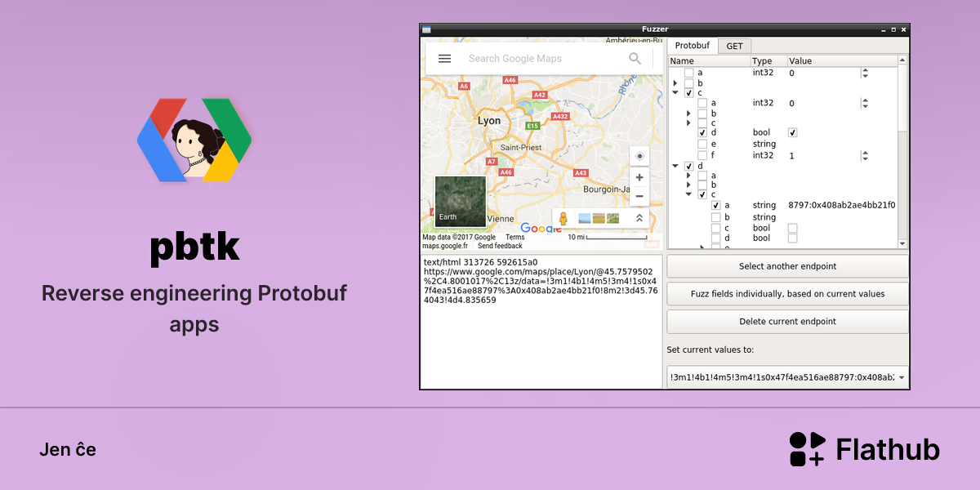
Task: Switch to Earth satellite view thumbnail
Action: tap(461, 201)
